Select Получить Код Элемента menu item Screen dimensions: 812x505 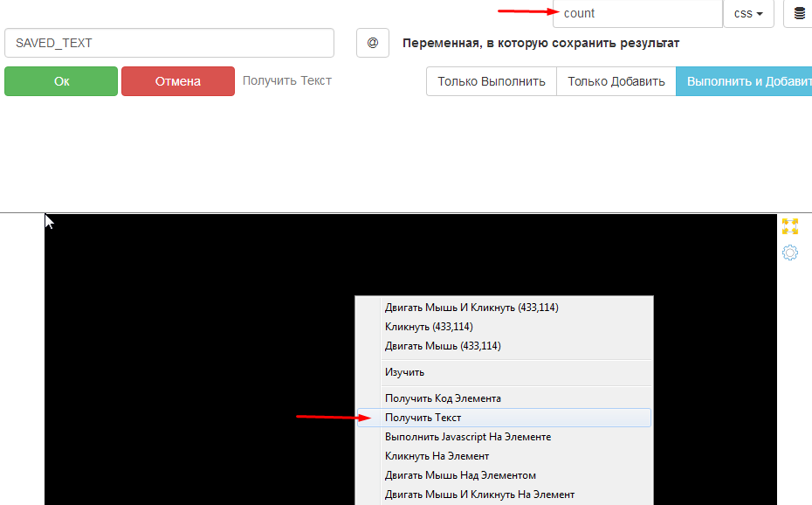coord(443,398)
